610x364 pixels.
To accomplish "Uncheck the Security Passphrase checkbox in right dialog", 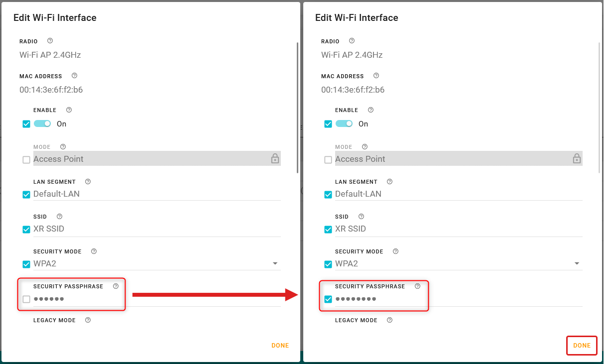I will [x=328, y=299].
